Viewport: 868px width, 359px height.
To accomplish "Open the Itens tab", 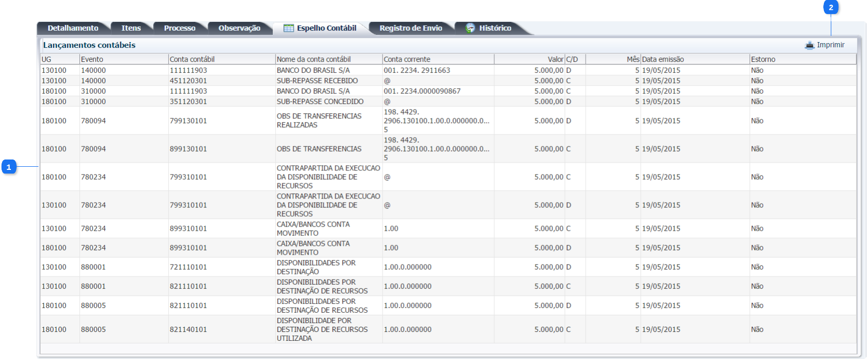I will click(x=131, y=28).
